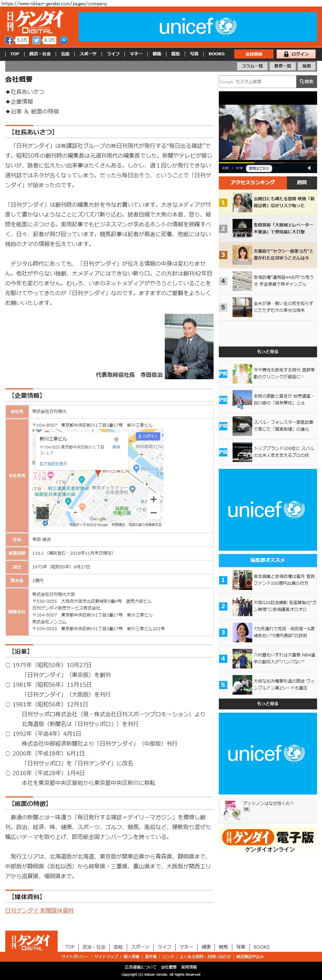This screenshot has width=322, height=980.
Task: Open 著者一覧 button
Action: pos(283,66)
